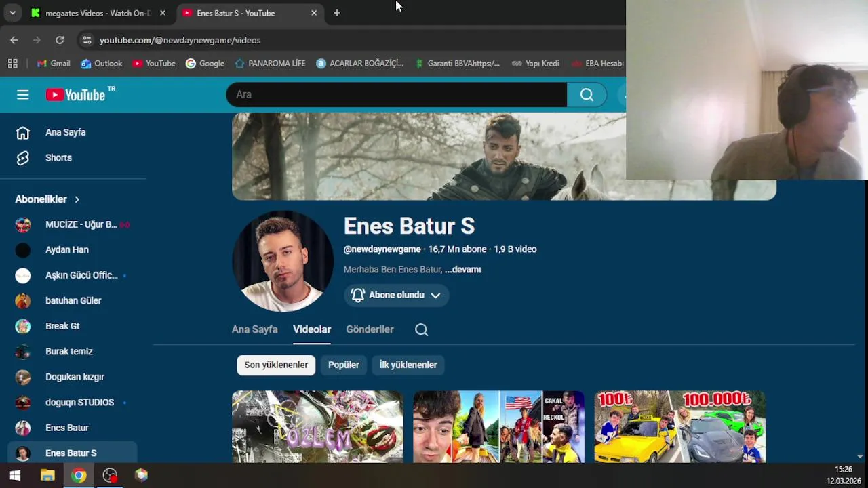Click the bell icon on Abone olundu
Viewport: 868px width, 488px height.
click(357, 295)
